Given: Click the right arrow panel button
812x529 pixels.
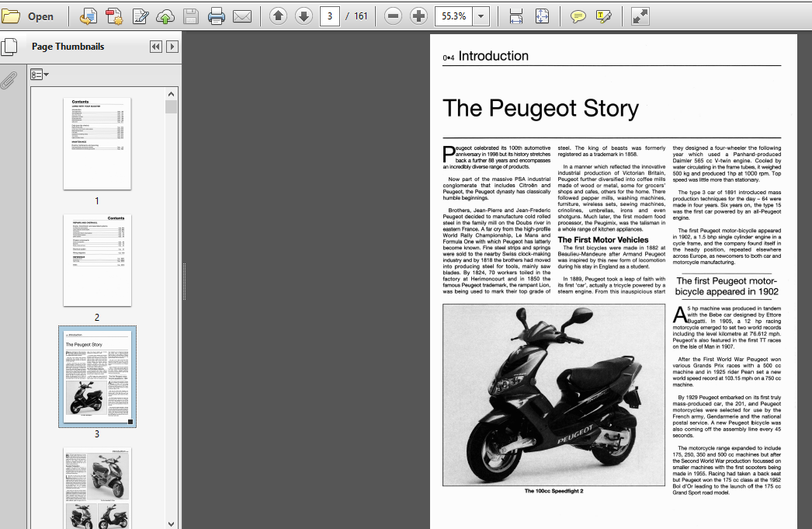Looking at the screenshot, I should pos(172,47).
